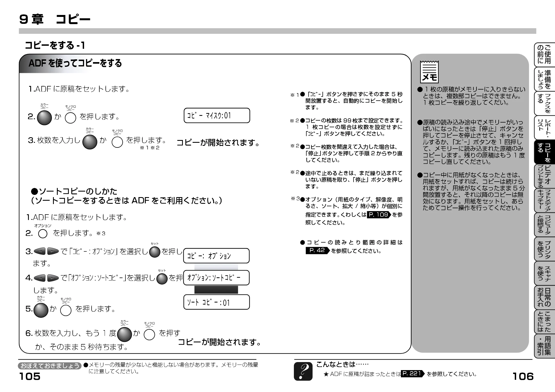555x392 pixels.
Task: Open the ファクスをする side tab
Action: click(544, 103)
